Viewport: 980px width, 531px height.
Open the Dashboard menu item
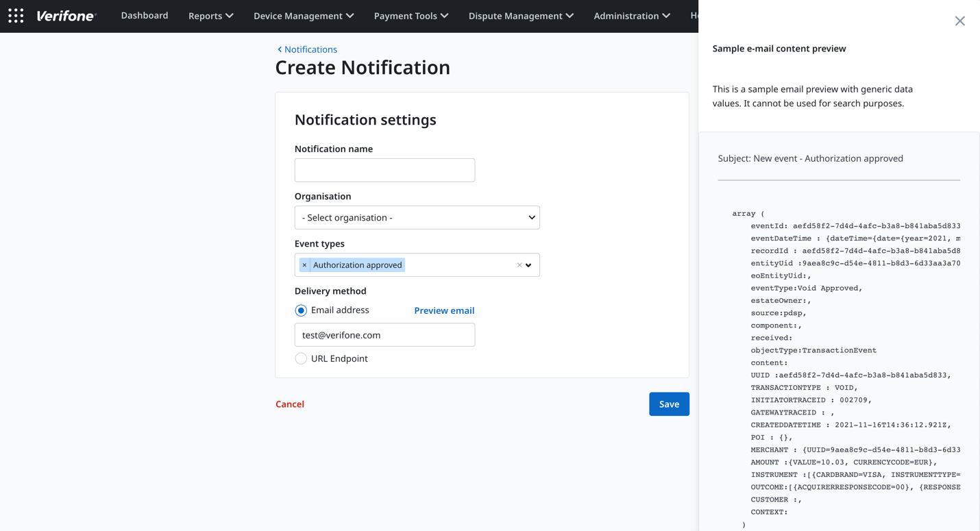[144, 15]
